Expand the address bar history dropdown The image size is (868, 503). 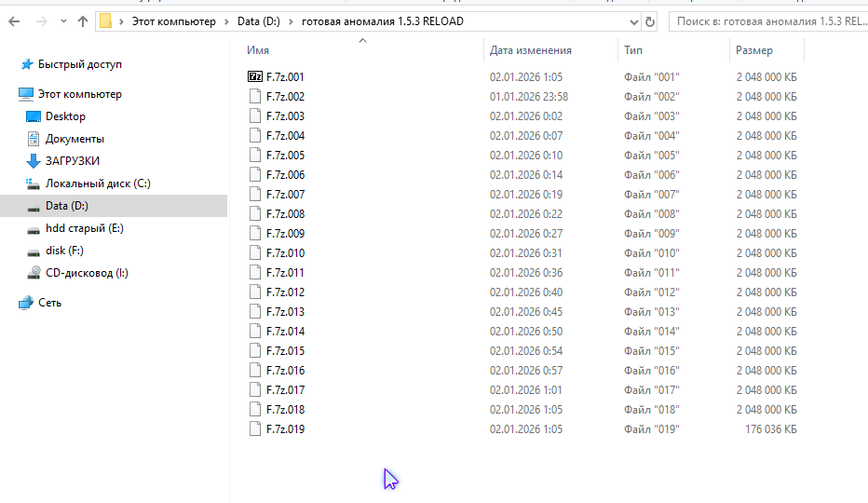tap(634, 22)
